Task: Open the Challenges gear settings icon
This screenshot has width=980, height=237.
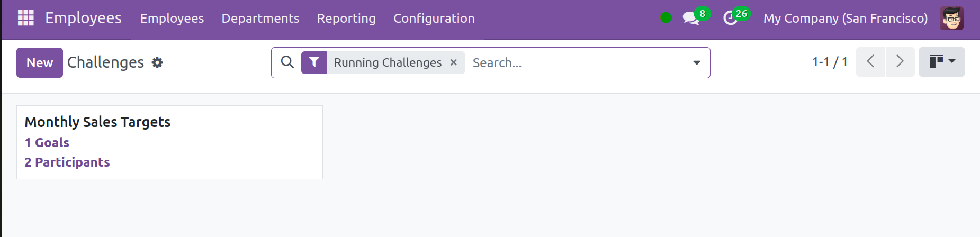Action: click(x=157, y=62)
